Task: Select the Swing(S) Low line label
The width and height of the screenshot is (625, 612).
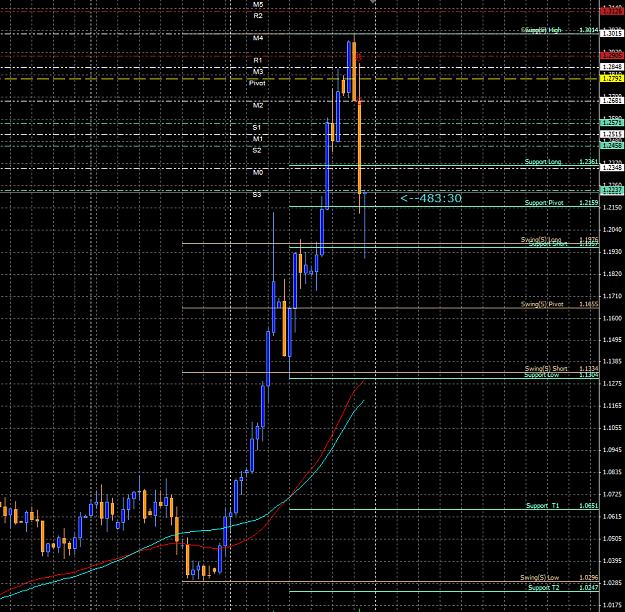Action: tap(540, 578)
